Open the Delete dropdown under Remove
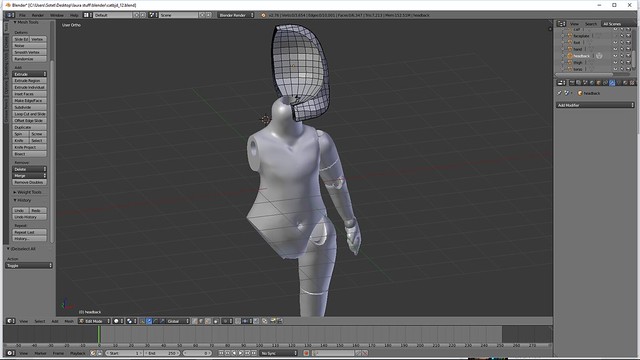 click(x=29, y=169)
